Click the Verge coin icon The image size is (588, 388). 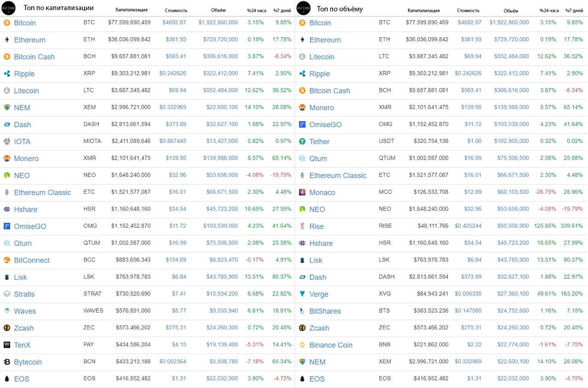302,294
